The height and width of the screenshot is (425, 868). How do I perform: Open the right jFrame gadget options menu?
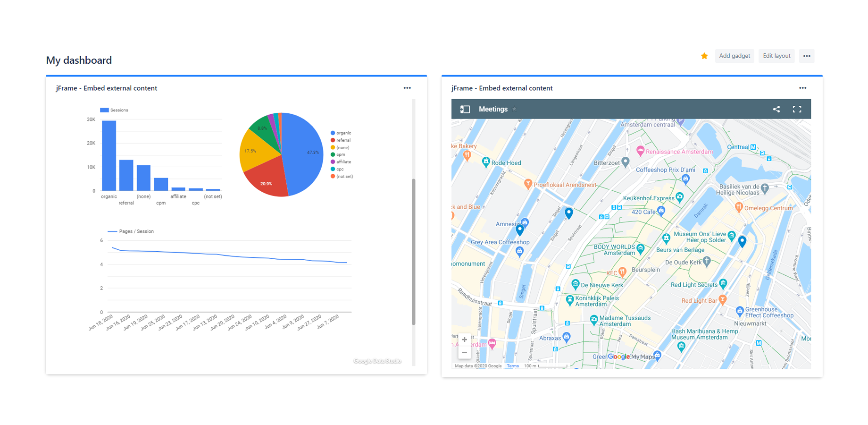(x=803, y=88)
